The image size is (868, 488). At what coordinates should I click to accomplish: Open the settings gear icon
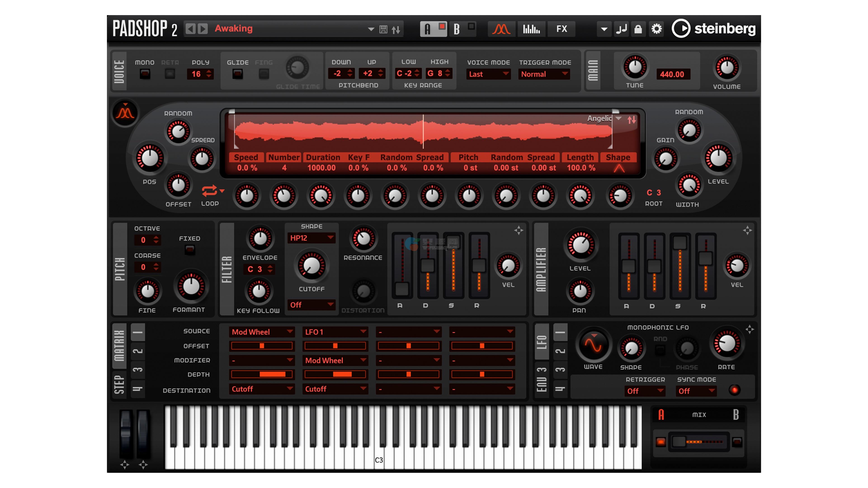pyautogui.click(x=656, y=29)
